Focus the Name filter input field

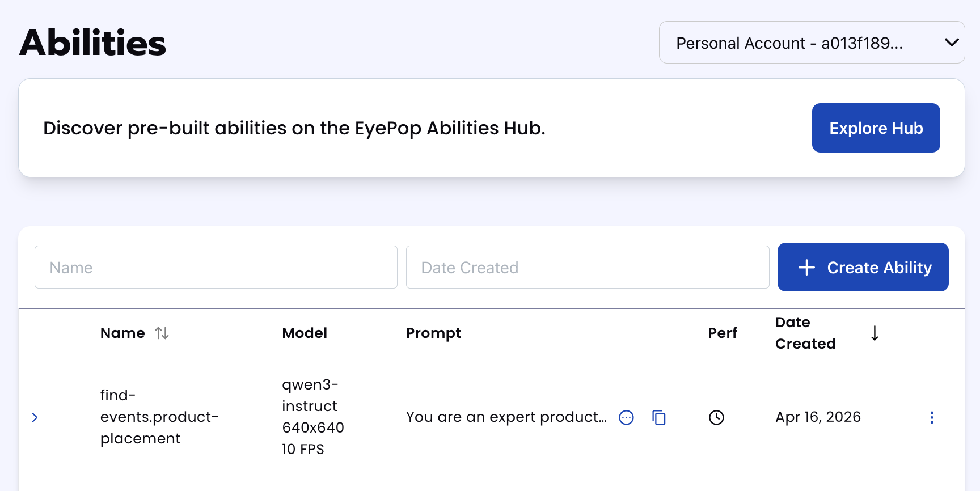point(216,268)
